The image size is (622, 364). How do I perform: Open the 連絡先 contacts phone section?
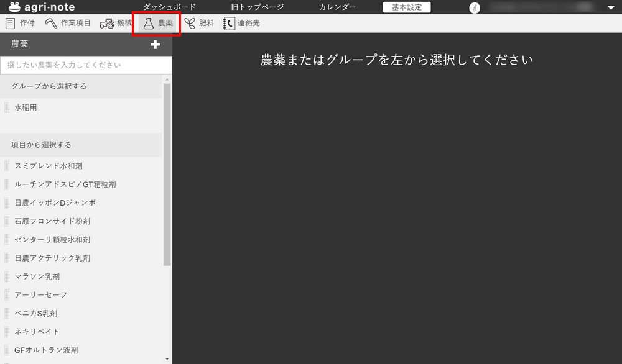[241, 24]
